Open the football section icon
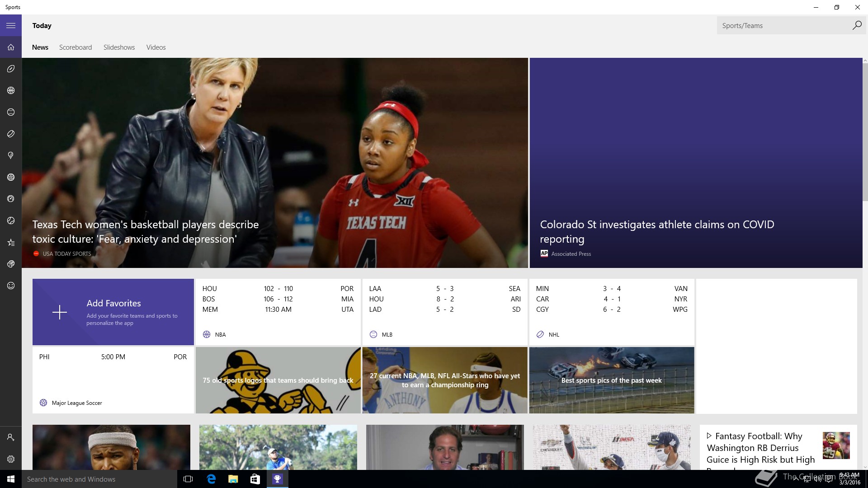Screen dimensions: 868x488 11,69
